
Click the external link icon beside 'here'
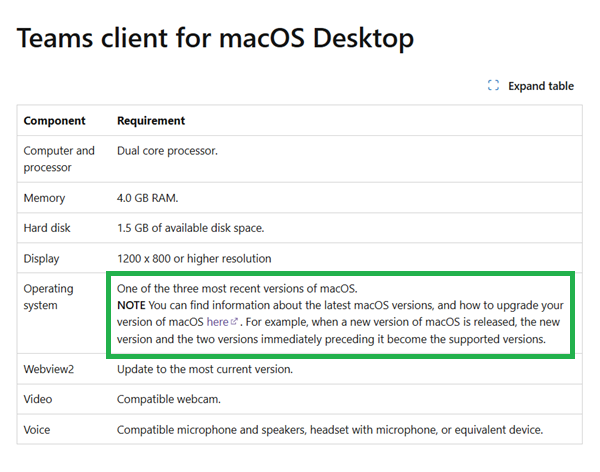coord(234,322)
